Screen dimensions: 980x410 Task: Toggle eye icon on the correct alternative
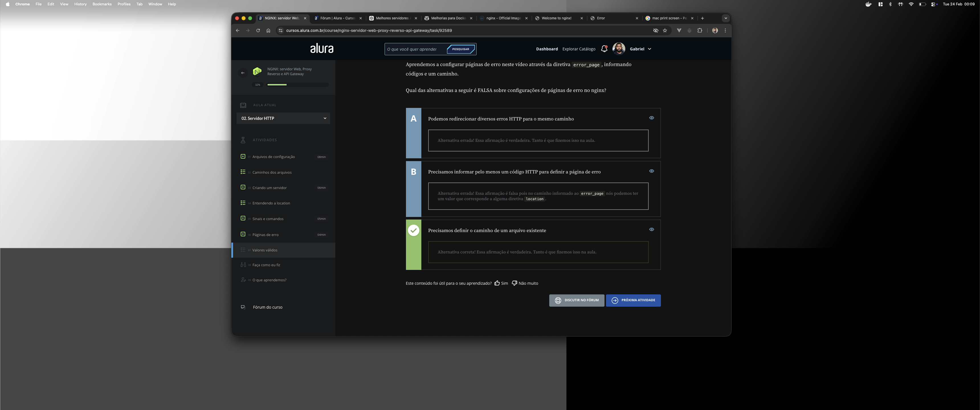tap(651, 229)
